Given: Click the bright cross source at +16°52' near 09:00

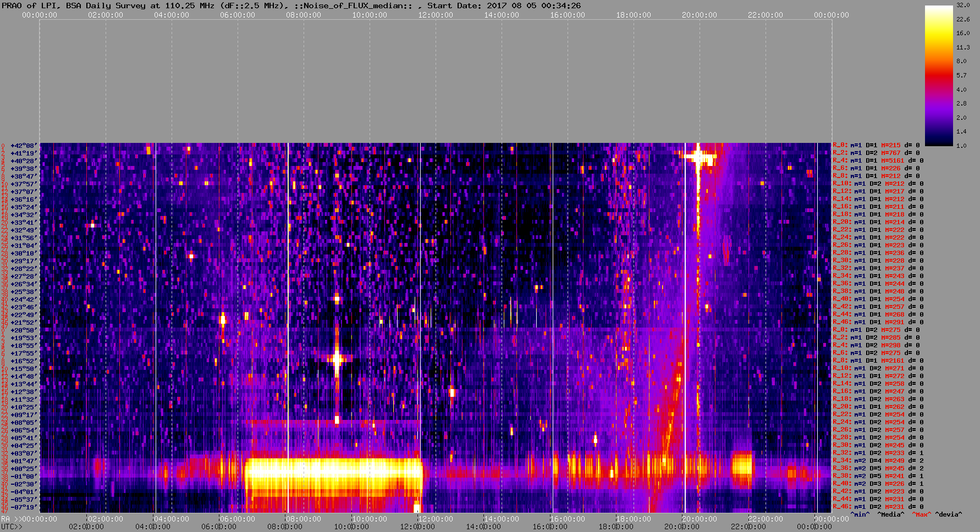Looking at the screenshot, I should coord(337,359).
